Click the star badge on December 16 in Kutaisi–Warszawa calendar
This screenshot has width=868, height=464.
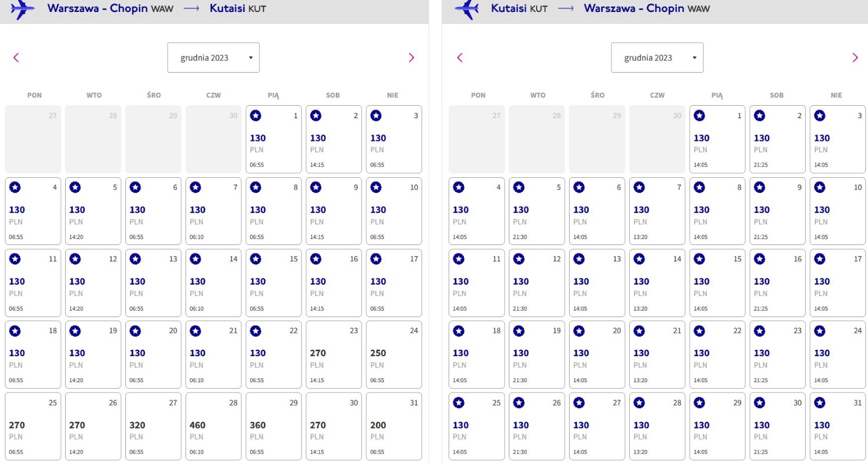pos(759,259)
